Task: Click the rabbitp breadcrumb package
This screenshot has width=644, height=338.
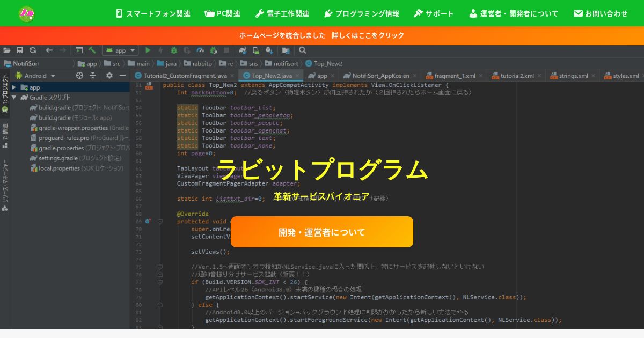Action: tap(197, 63)
